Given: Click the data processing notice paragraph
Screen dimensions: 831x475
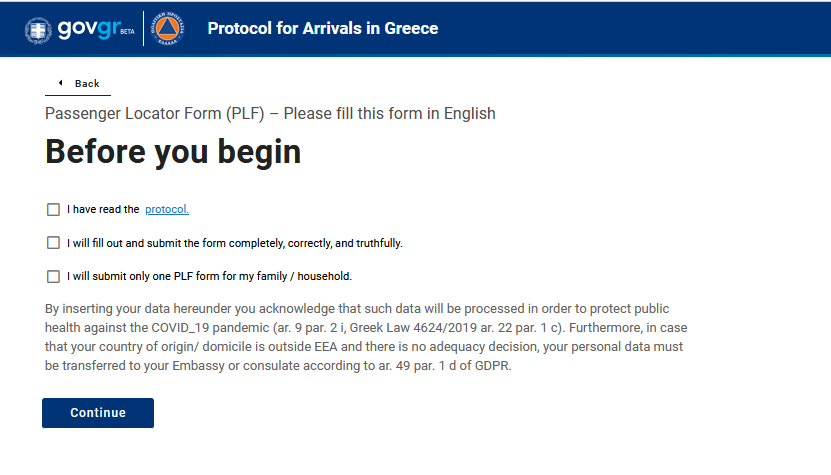Looking at the screenshot, I should pos(366,337).
